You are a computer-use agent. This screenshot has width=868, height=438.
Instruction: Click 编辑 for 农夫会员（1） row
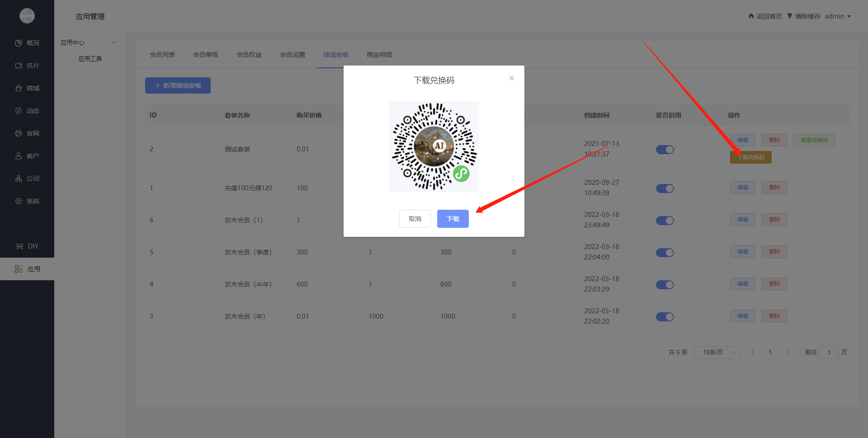[743, 220]
